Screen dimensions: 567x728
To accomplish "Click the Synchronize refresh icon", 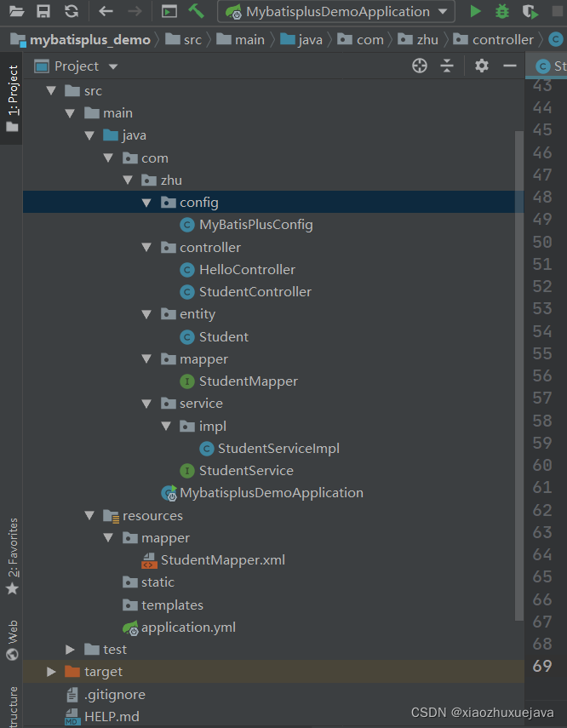I will coord(72,12).
